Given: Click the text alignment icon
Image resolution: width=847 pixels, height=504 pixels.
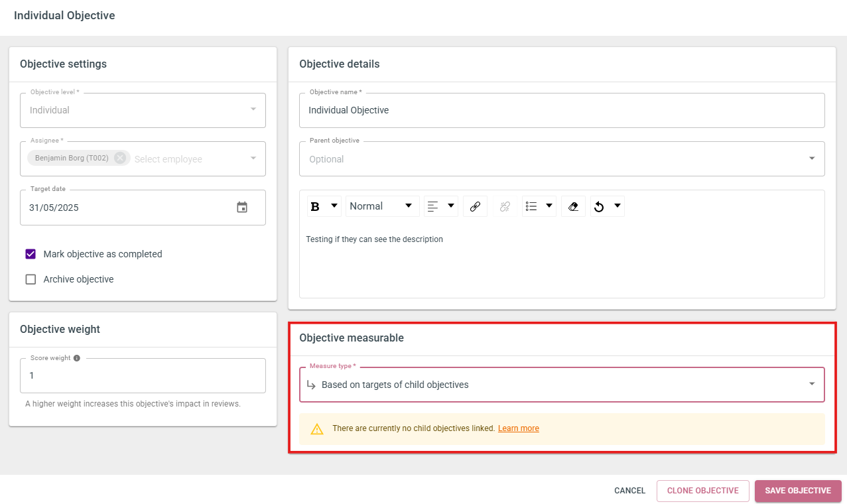Looking at the screenshot, I should click(432, 206).
